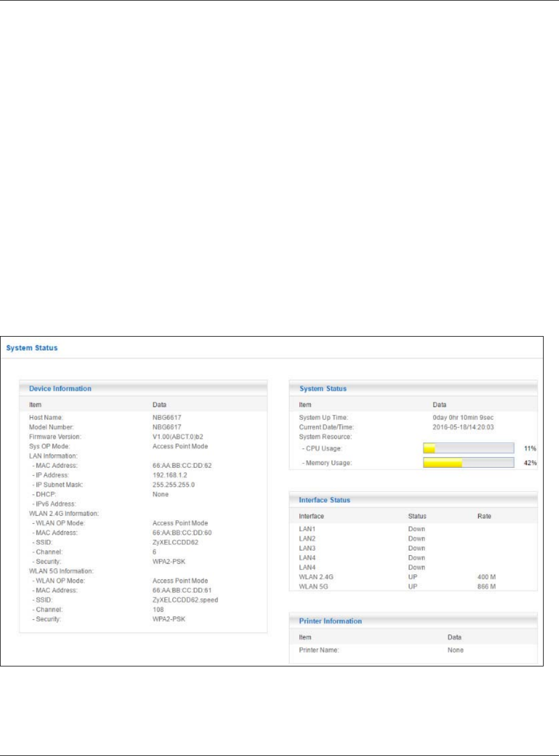Click the memory usage value 42%
The width and height of the screenshot is (559, 756).
coord(530,463)
